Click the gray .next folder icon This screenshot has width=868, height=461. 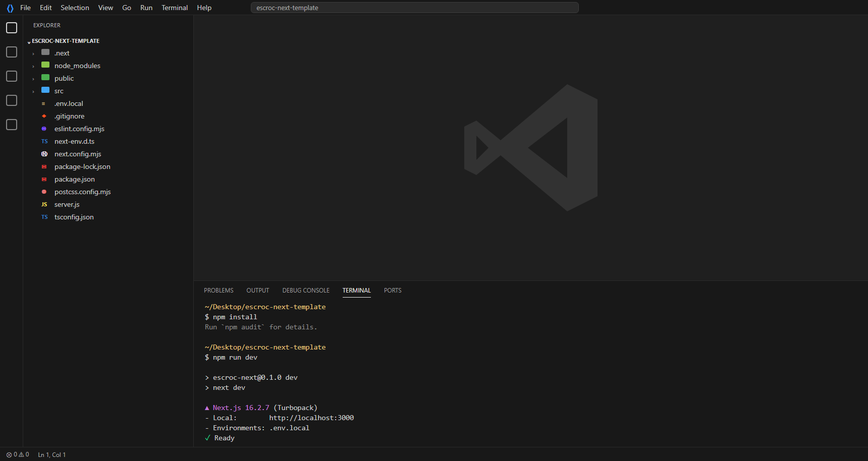click(x=45, y=52)
